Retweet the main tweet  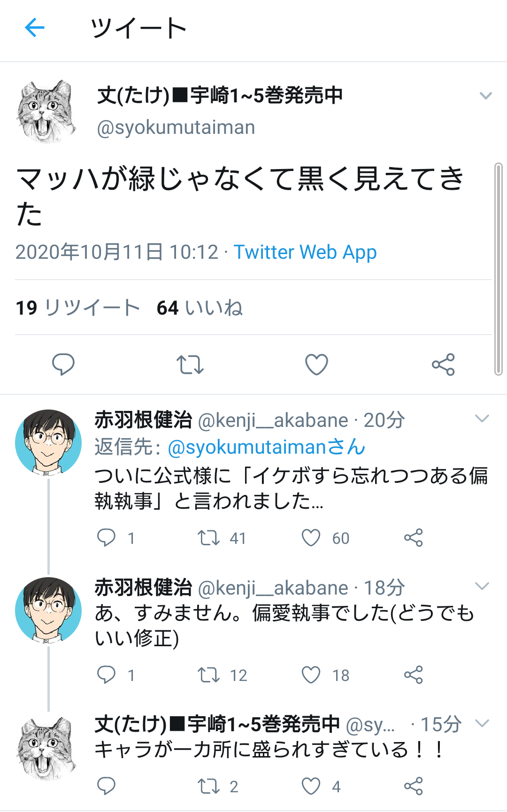point(190,364)
